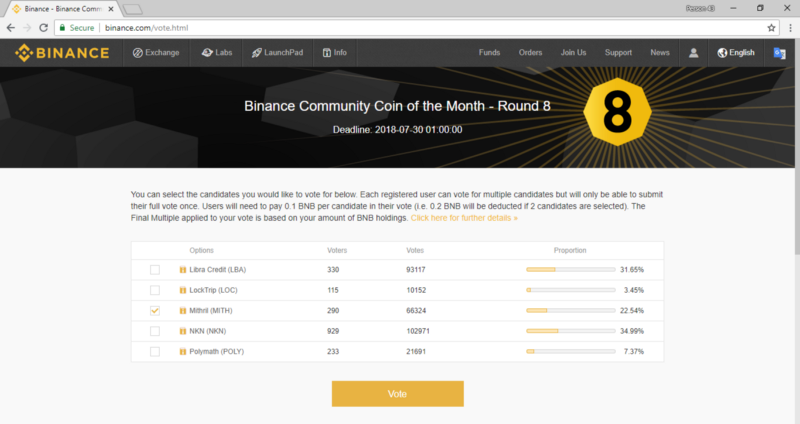Uncheck the Mithril (MITH) checkbox
Viewport: 800px width, 424px height.
(x=155, y=310)
